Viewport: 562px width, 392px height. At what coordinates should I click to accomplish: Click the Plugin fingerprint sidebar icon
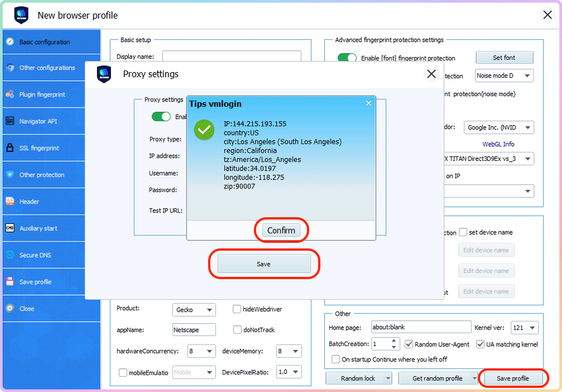pyautogui.click(x=10, y=94)
